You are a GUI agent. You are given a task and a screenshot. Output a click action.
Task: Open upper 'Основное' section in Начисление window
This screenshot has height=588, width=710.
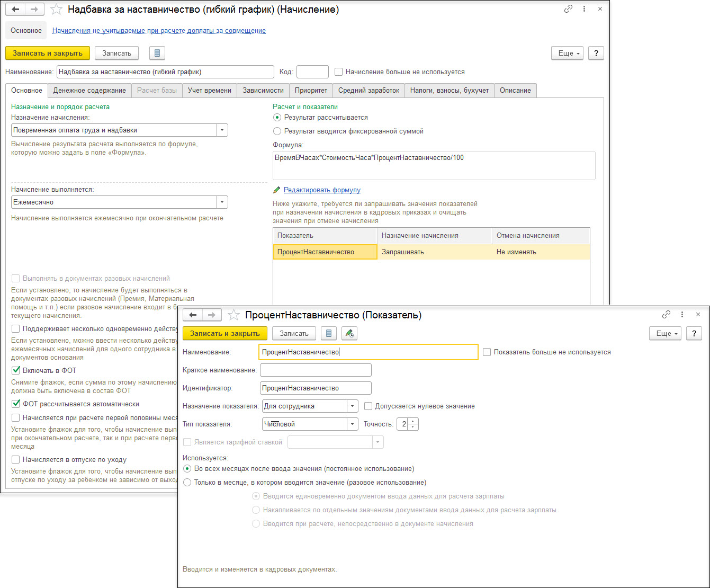(26, 31)
